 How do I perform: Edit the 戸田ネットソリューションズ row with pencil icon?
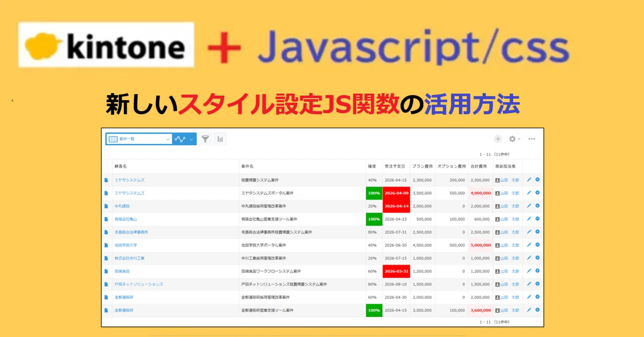point(529,284)
